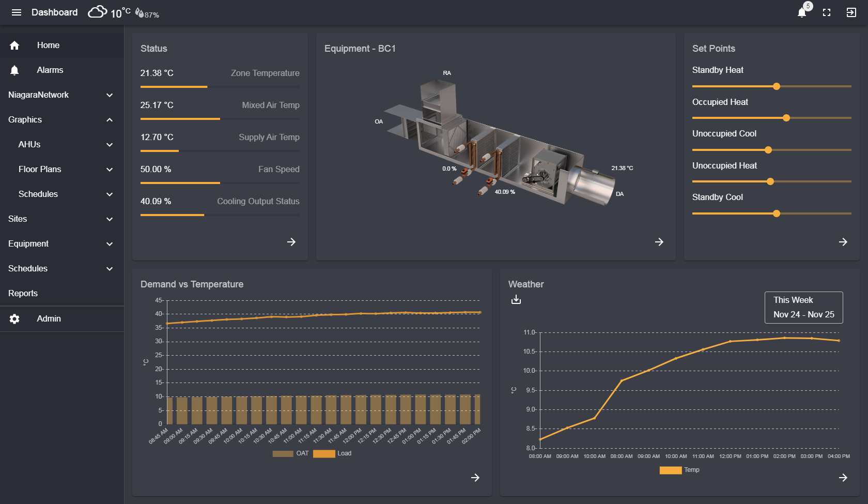Toggle the OAT legend series

coord(290,453)
